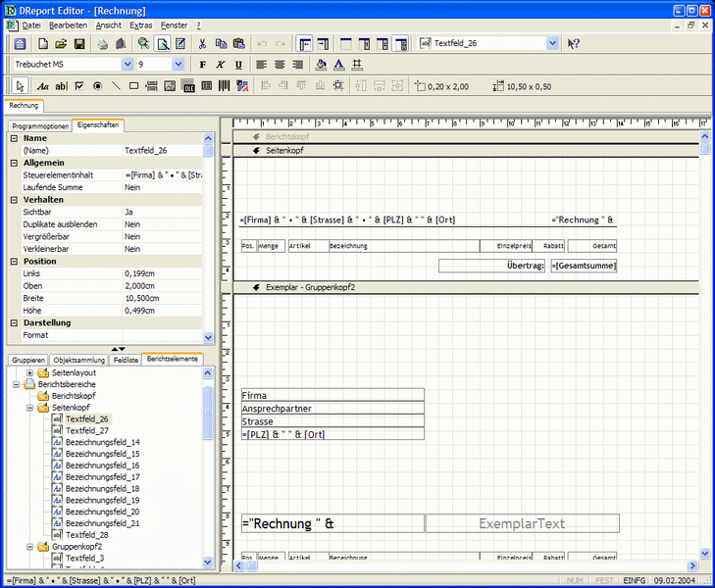Select the arrow pointer tool
715x588 pixels.
20,85
